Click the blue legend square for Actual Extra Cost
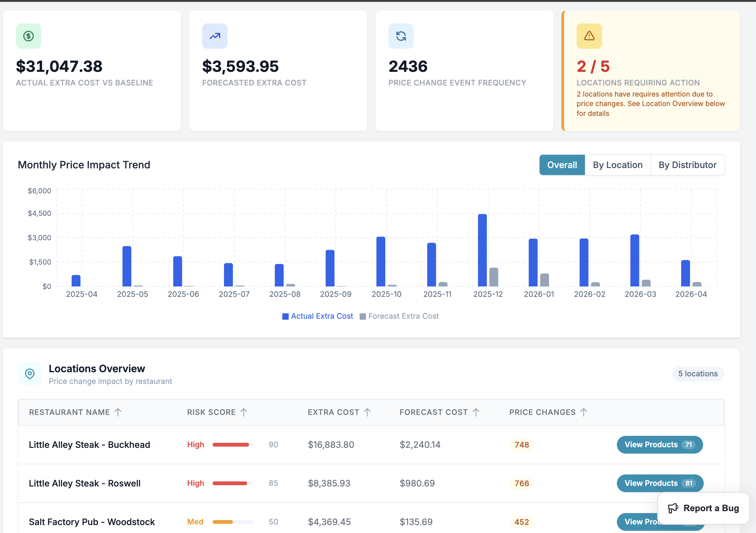The width and height of the screenshot is (756, 533). pyautogui.click(x=285, y=316)
